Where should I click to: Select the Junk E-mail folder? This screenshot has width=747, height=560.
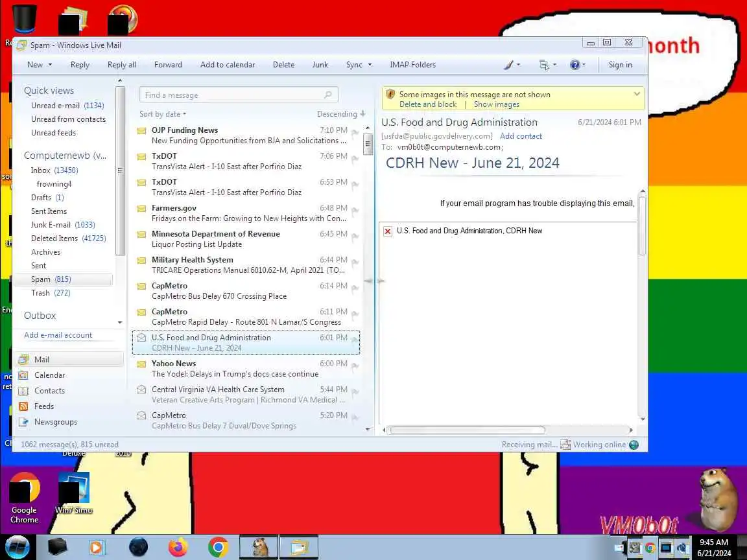tap(63, 225)
